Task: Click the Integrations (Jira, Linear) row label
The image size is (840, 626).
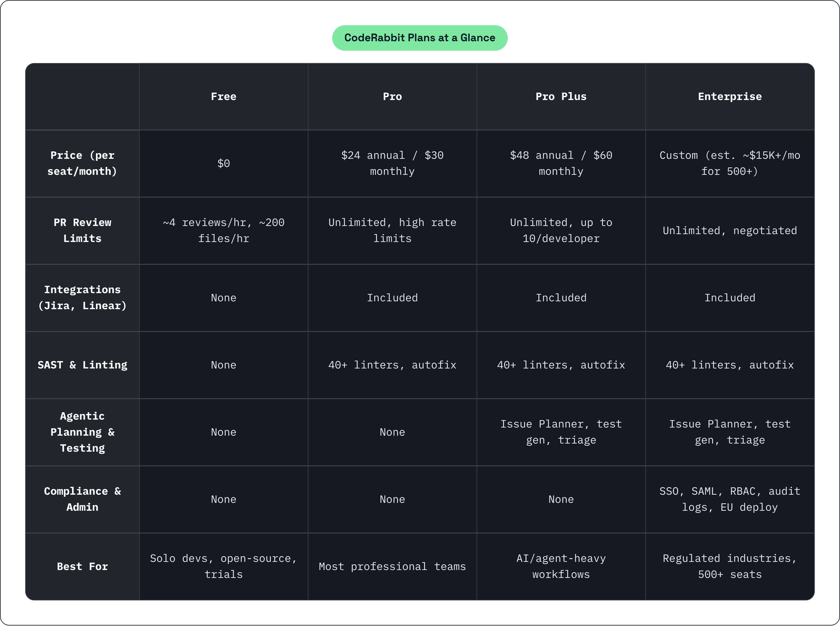Action: (82, 297)
